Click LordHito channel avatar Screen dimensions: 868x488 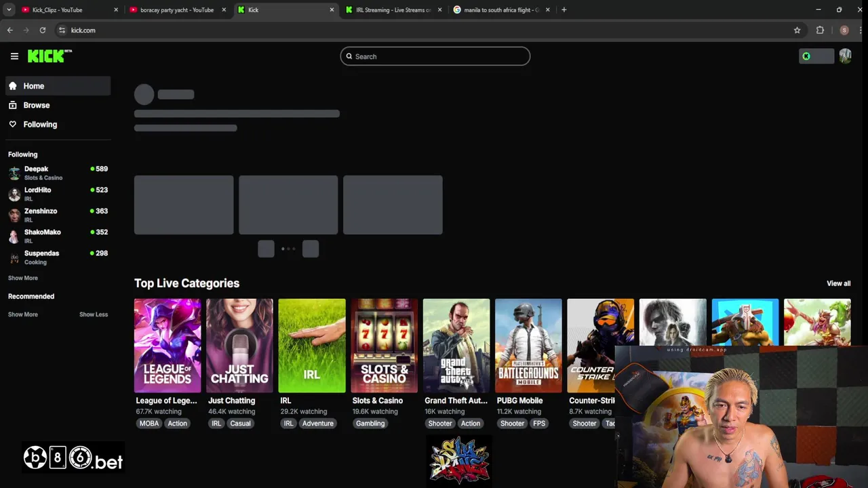tap(14, 194)
